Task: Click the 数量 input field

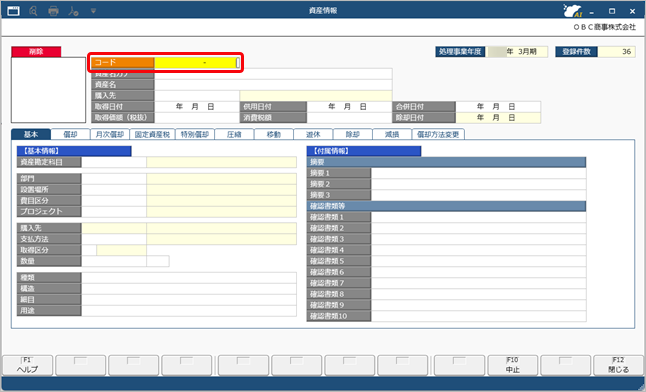Action: pyautogui.click(x=114, y=261)
